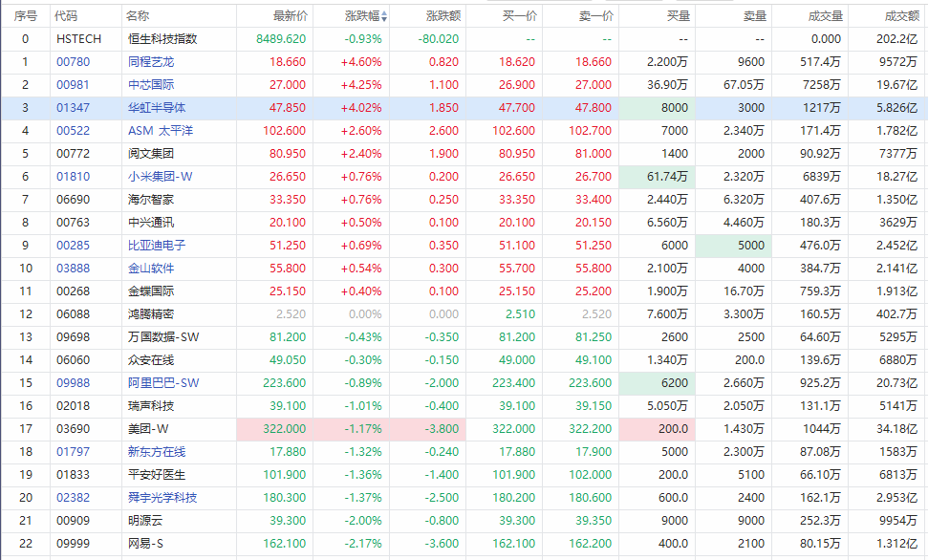The height and width of the screenshot is (560, 928).
Task: Click stock code 00522
Action: tap(74, 131)
